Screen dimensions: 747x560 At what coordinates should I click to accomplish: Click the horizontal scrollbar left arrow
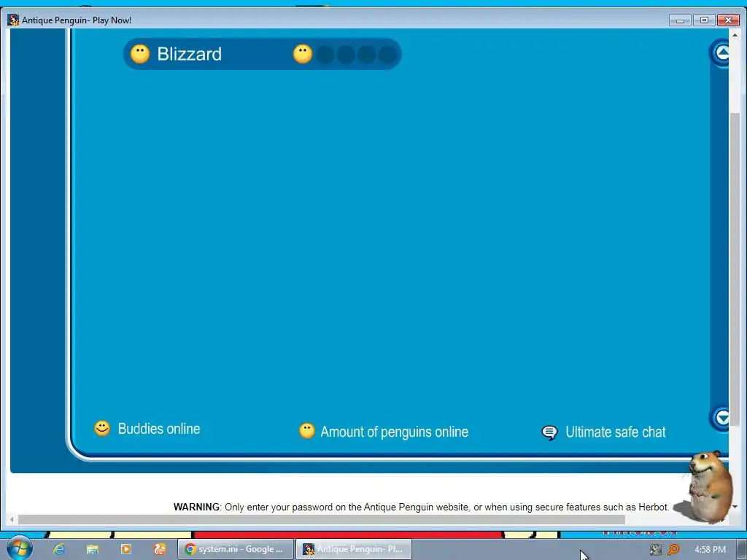click(x=12, y=519)
